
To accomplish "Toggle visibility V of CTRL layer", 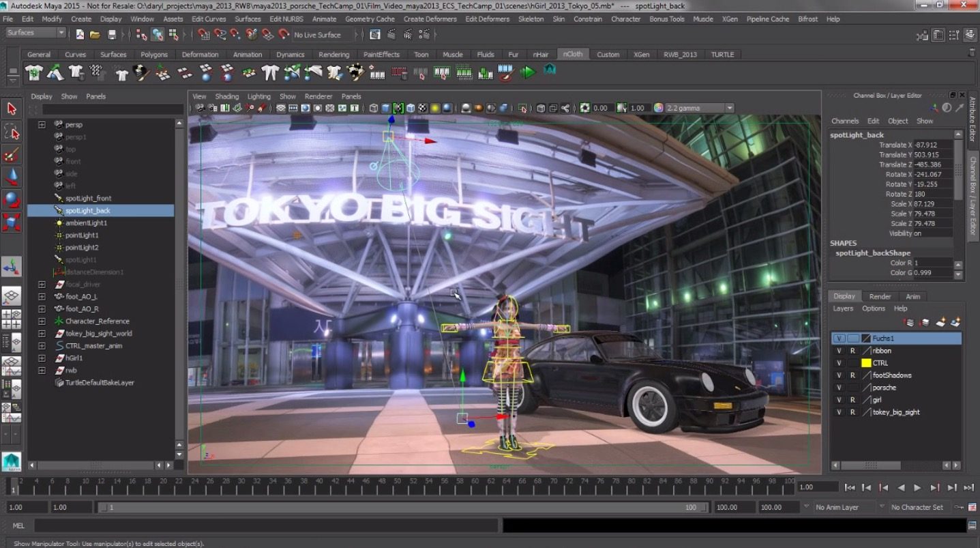I will (839, 363).
